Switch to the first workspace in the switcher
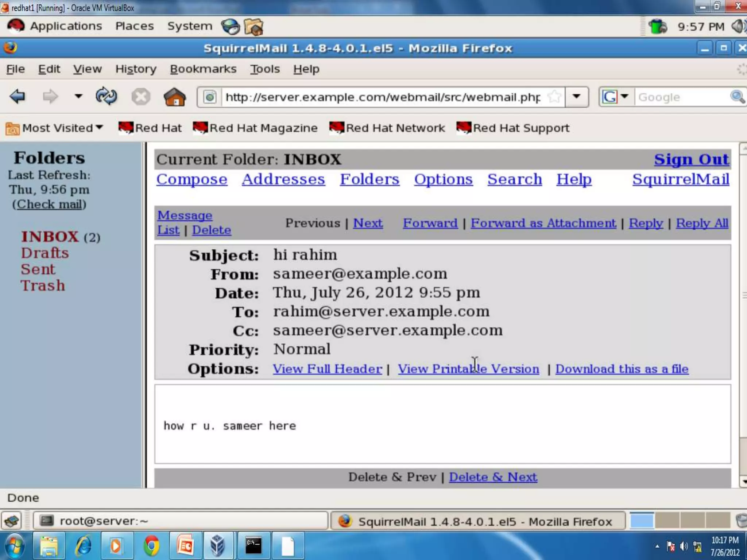The width and height of the screenshot is (747, 560). point(642,521)
